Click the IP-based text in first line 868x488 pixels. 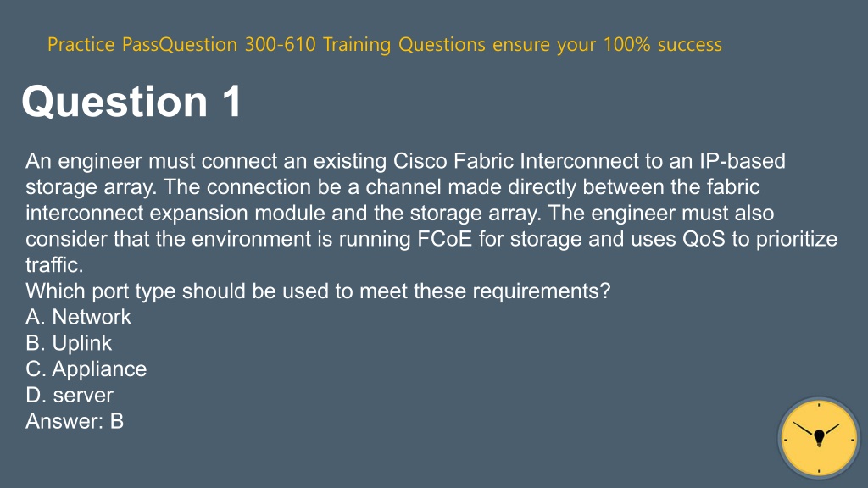743,161
